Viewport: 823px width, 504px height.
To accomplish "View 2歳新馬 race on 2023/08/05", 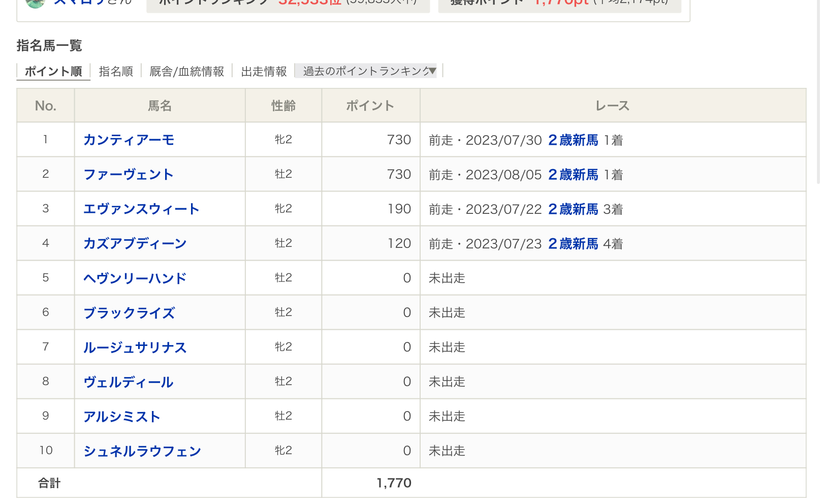I will click(x=573, y=174).
